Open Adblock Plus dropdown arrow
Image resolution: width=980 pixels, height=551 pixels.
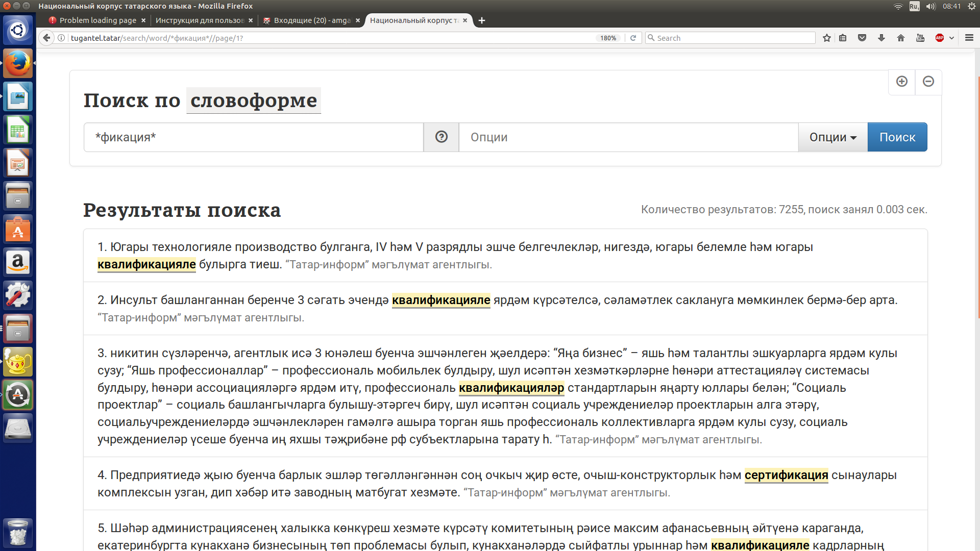coord(951,38)
